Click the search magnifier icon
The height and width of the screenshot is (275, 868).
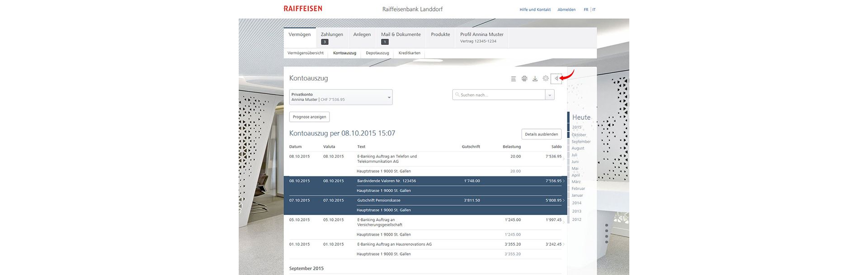pyautogui.click(x=457, y=95)
